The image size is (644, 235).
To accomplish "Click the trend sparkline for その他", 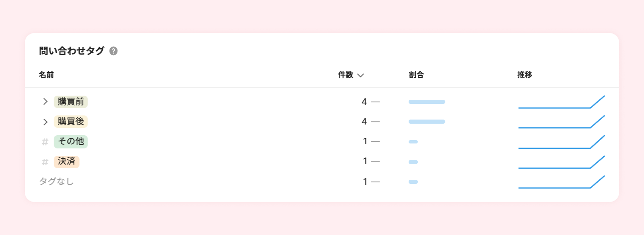I will [561, 143].
